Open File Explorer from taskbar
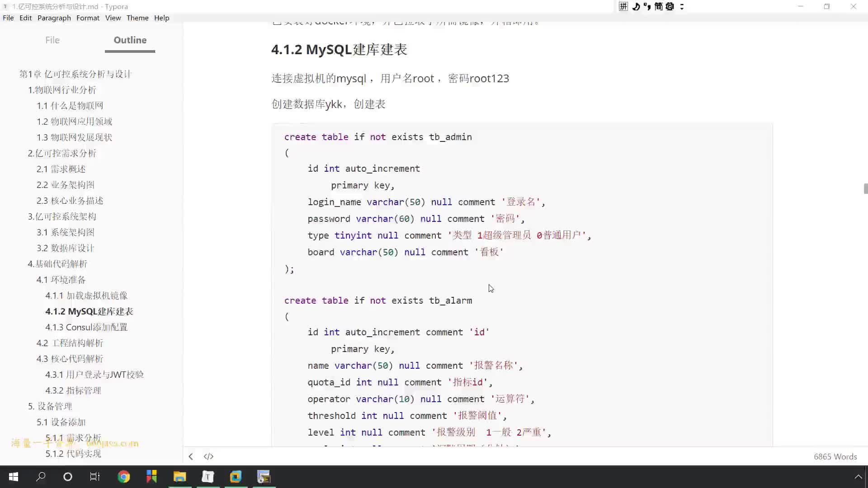This screenshot has height=488, width=868. (x=179, y=477)
